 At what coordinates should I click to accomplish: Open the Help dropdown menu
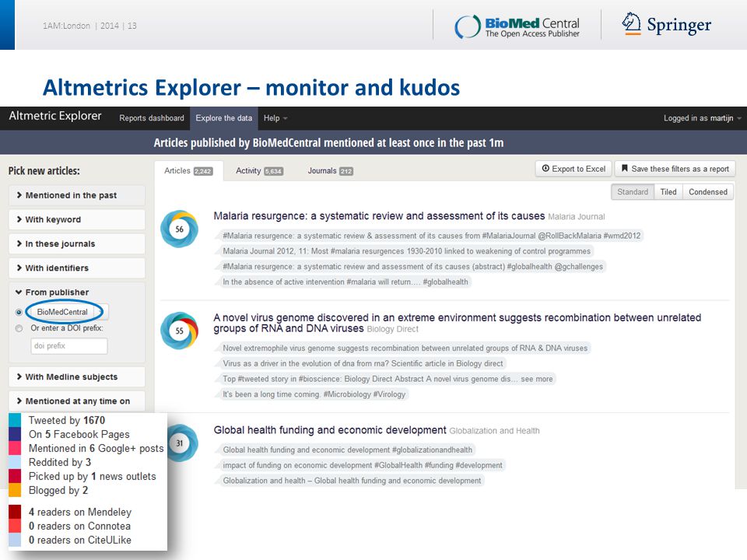coord(275,118)
